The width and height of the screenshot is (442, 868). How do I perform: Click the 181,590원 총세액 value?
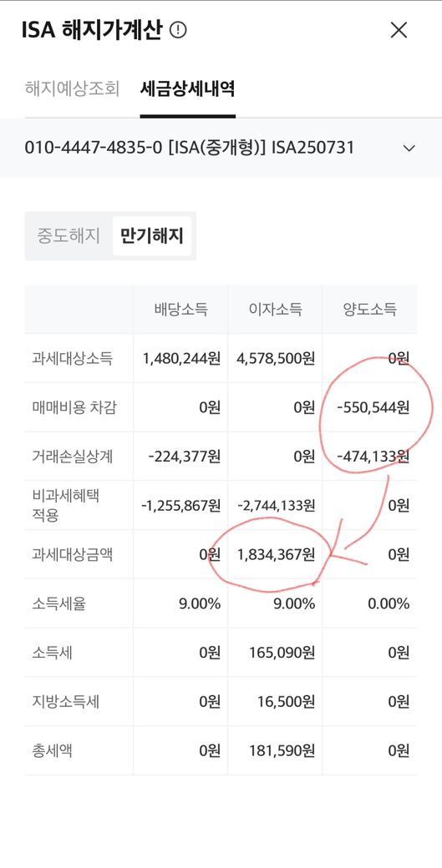[x=282, y=750]
